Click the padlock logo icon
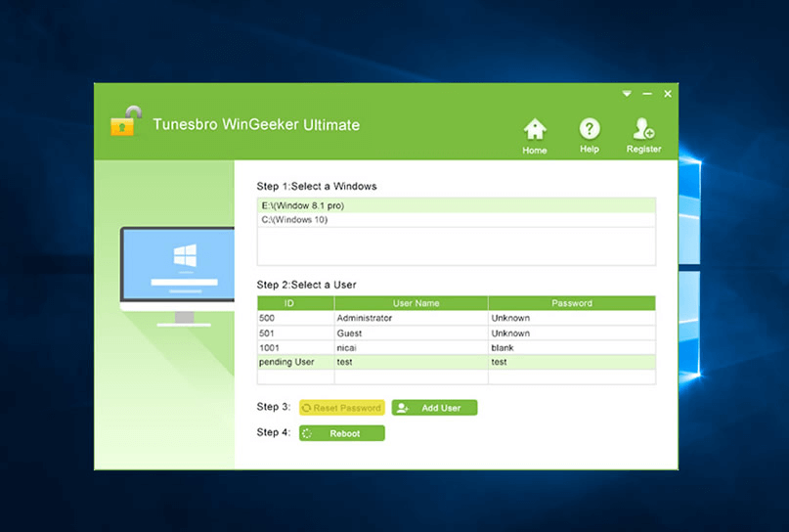 (123, 122)
